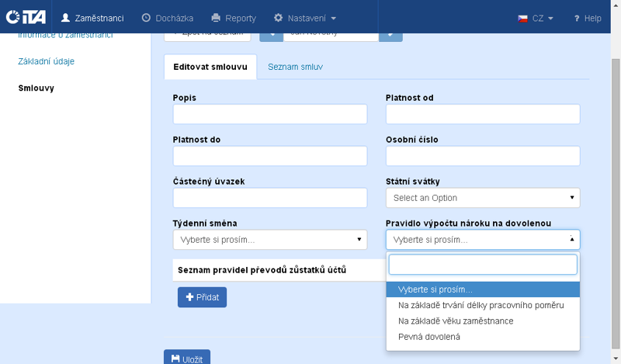The height and width of the screenshot is (364, 621).
Task: Click the dropdown search box
Action: click(x=482, y=265)
